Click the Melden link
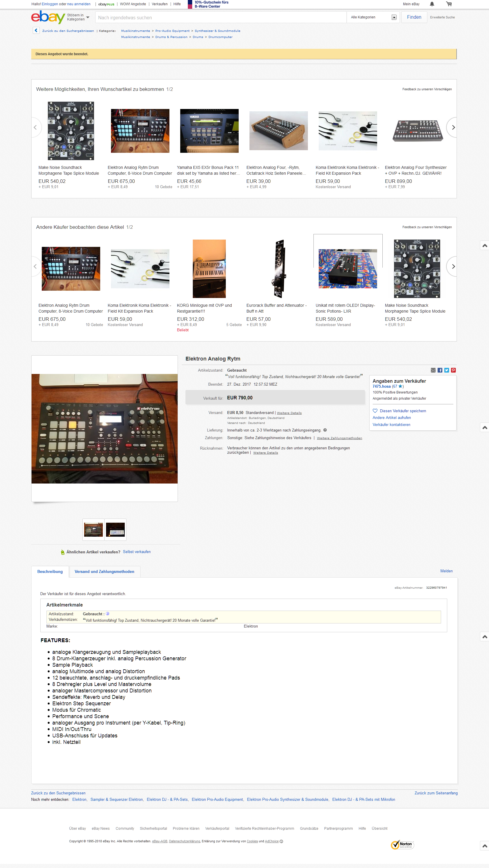489x868 pixels. pos(446,571)
